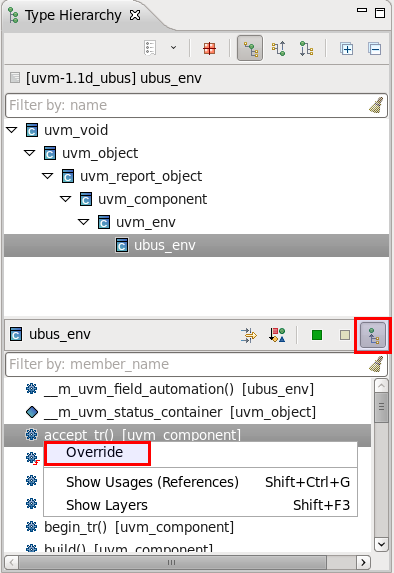The height and width of the screenshot is (573, 394).
Task: Click diamond icon of __m_uvm_status_container
Action: coord(32,412)
